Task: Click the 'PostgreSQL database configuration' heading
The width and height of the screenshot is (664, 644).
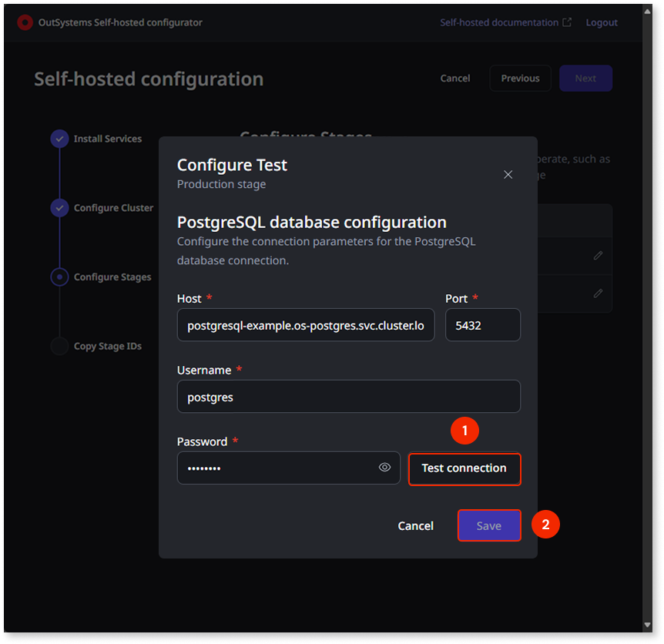Action: 312,223
